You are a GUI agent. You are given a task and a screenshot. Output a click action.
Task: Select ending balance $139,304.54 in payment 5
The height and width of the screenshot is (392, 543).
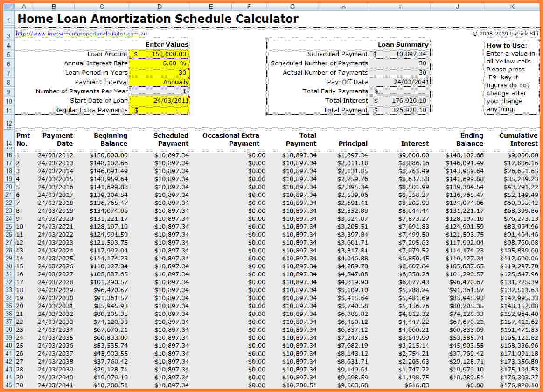[x=465, y=187]
